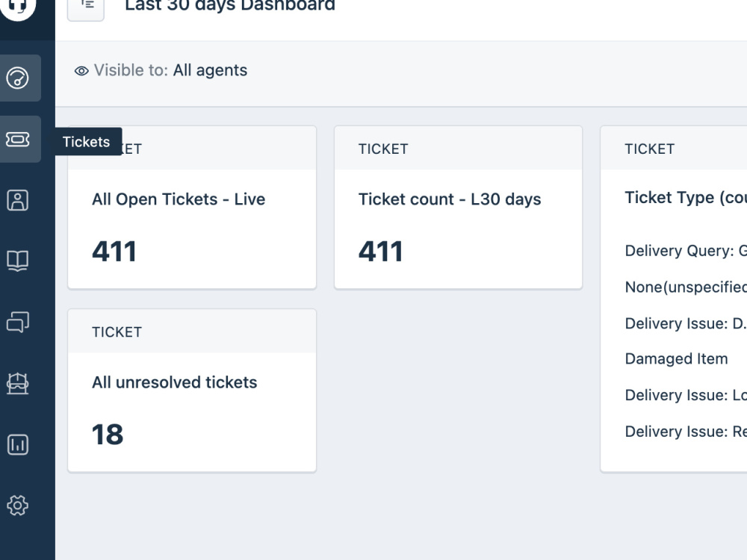Click the All agents visibility link
The image size is (747, 560).
[210, 70]
